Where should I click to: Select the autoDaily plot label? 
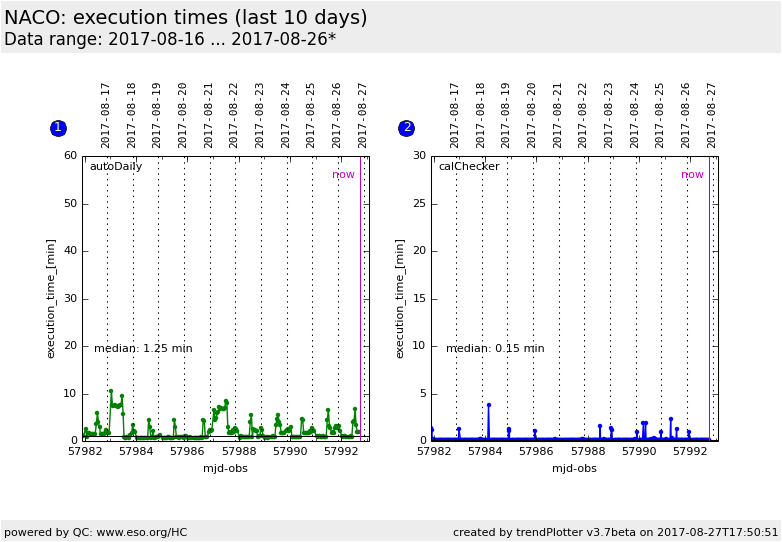point(116,167)
